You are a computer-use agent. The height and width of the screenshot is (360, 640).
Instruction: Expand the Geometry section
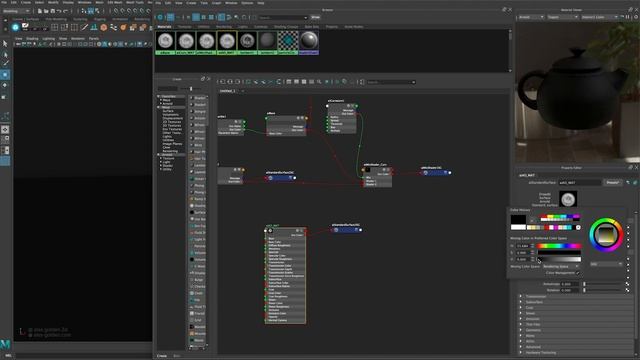(520, 330)
